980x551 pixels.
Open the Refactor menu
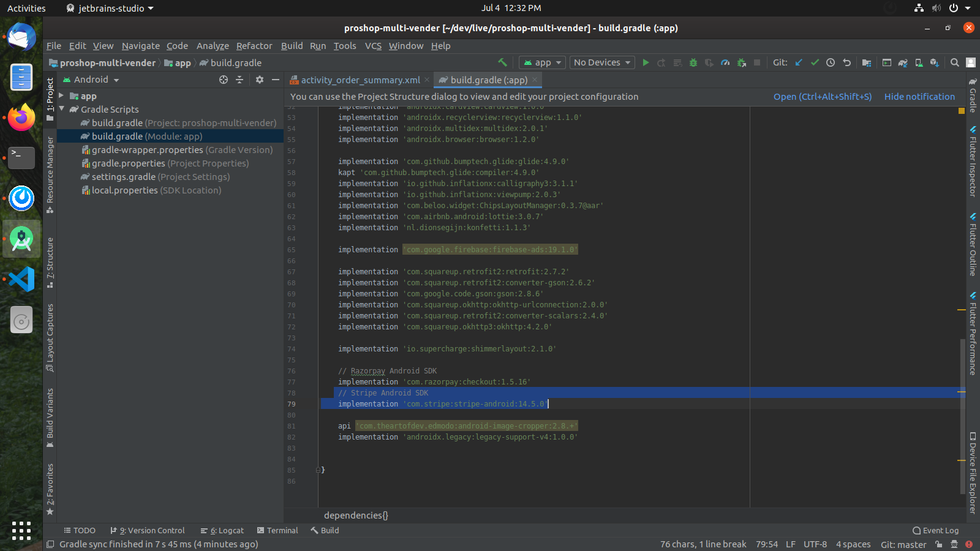click(254, 46)
